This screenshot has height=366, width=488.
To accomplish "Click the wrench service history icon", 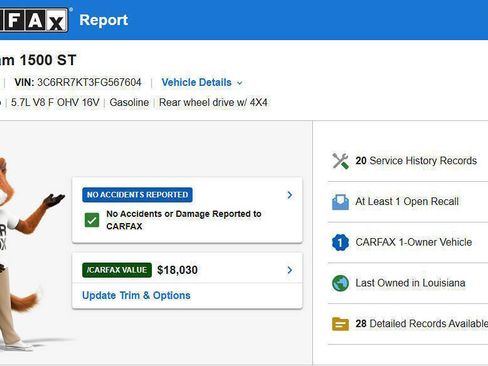I will point(340,161).
